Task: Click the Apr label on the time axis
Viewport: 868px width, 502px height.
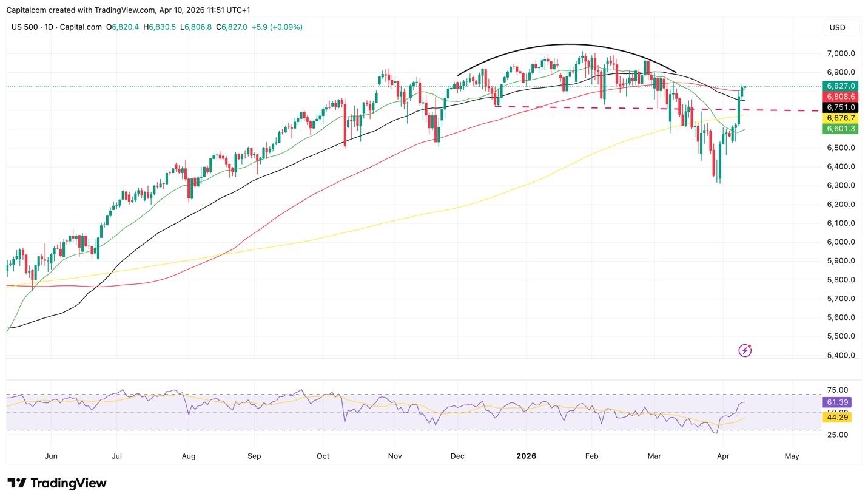Action: click(x=722, y=456)
